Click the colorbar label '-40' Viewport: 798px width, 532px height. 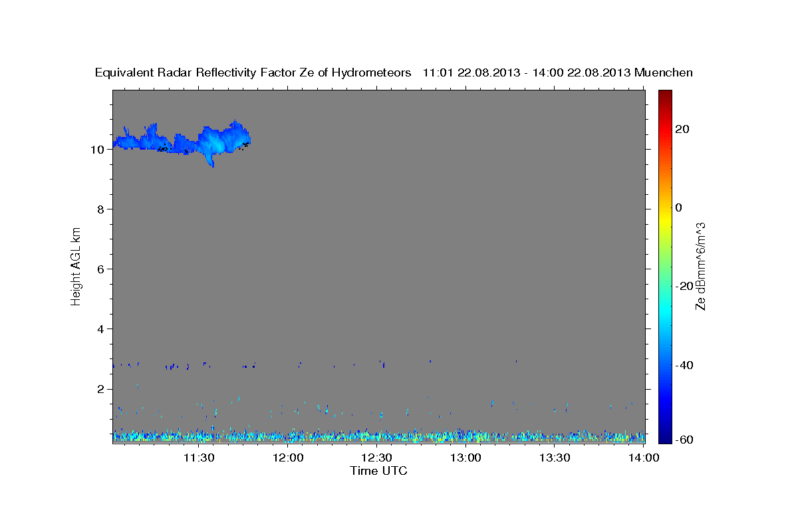point(684,365)
